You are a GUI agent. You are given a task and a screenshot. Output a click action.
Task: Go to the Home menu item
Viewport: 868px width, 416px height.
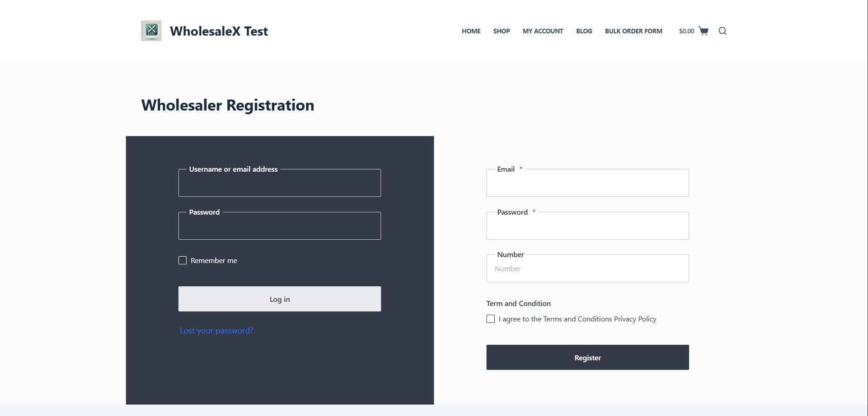[471, 31]
